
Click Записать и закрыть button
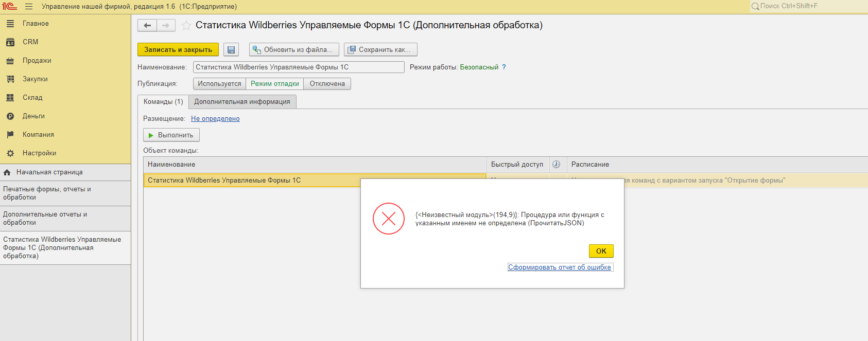coord(178,50)
